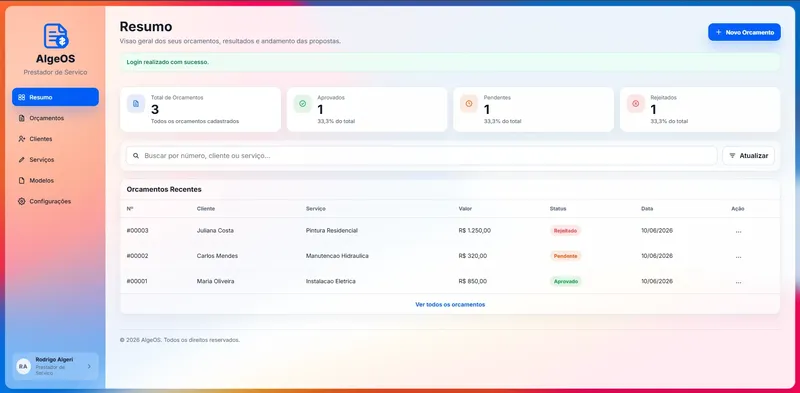800x393 pixels.
Task: Focus the Buscar por número search field
Action: [421, 156]
